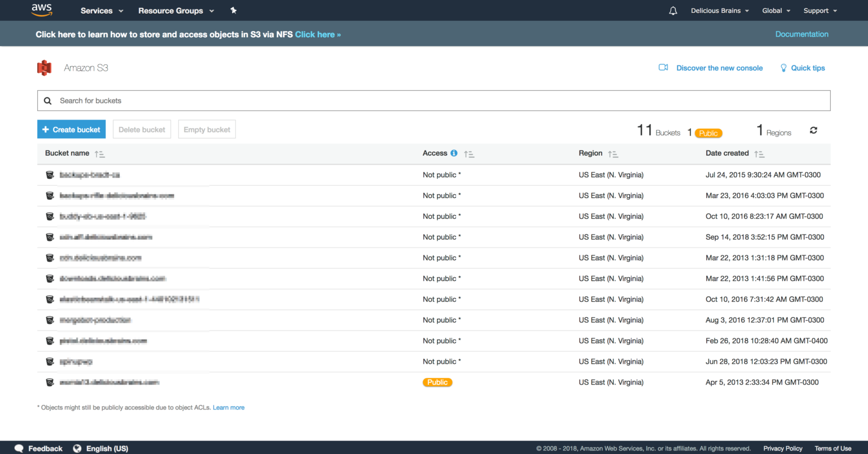Click bucket icon in the Apr 5, 2013 row

coord(50,382)
